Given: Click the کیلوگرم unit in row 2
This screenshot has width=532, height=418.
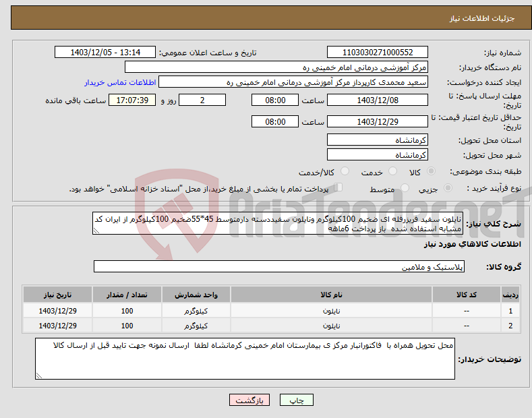Looking at the screenshot, I should tap(196, 326).
